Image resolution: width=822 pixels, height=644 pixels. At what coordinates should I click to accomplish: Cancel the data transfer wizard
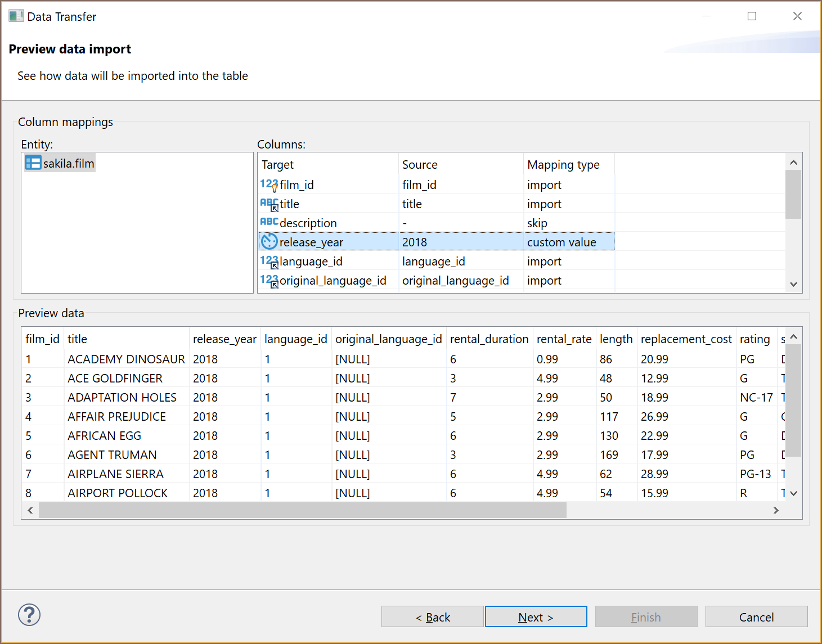(x=756, y=617)
